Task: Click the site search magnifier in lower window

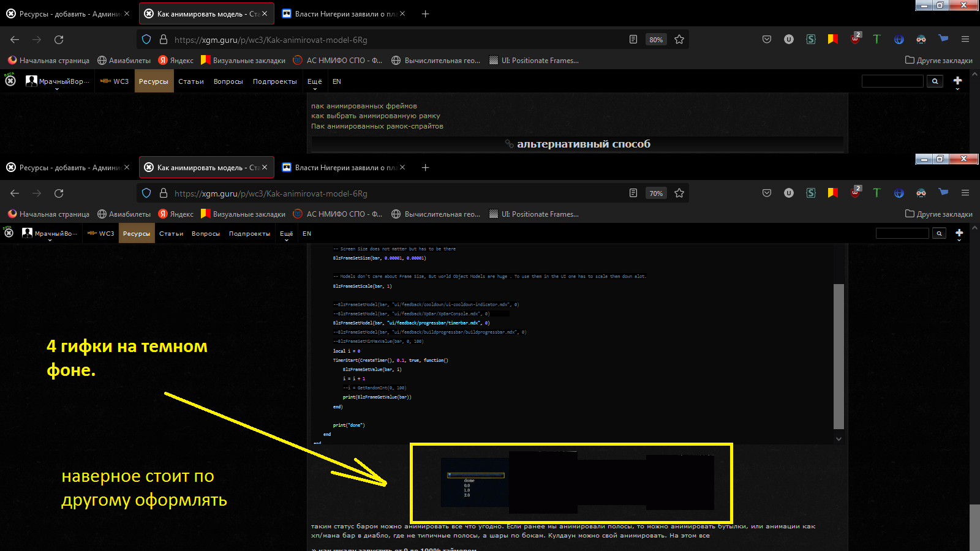Action: pos(939,233)
